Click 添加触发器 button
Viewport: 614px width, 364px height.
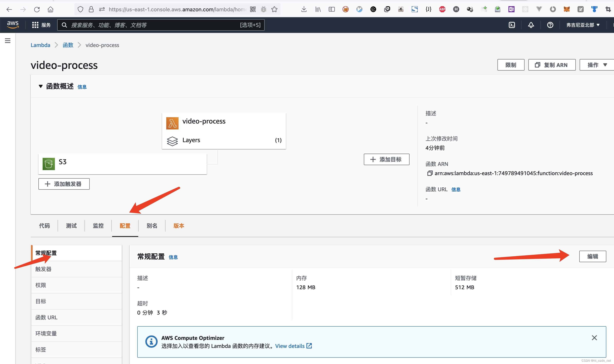pos(64,184)
